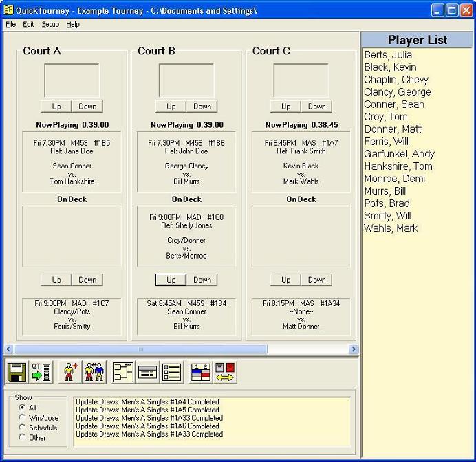
Task: Click Court B top Down button
Action: [202, 107]
